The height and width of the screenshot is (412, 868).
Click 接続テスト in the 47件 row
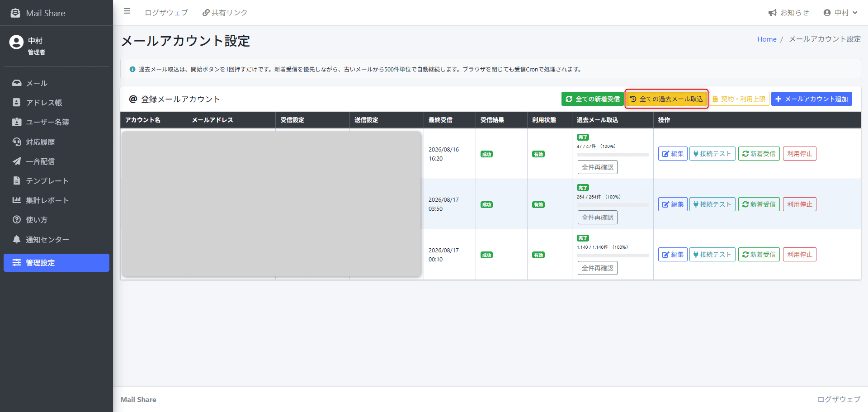tap(712, 154)
